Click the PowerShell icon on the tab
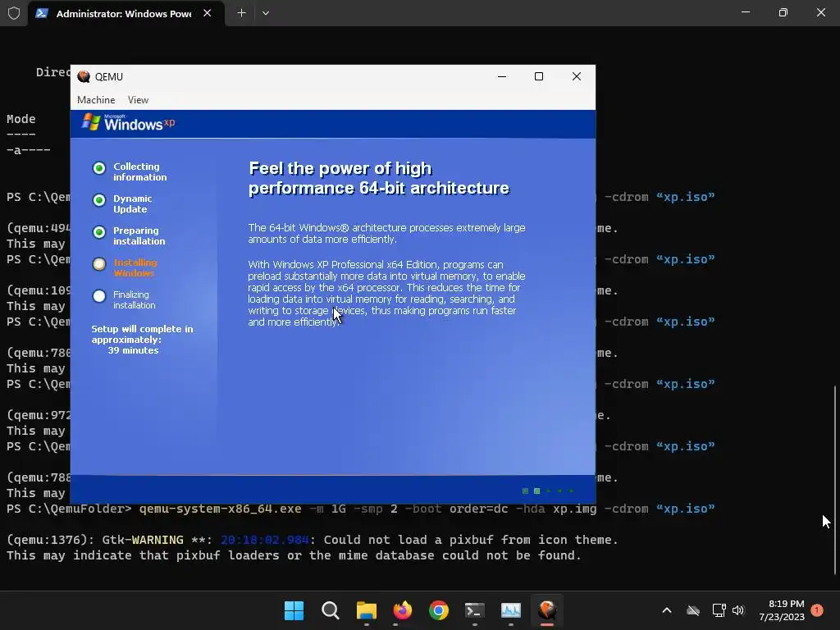 (x=42, y=13)
